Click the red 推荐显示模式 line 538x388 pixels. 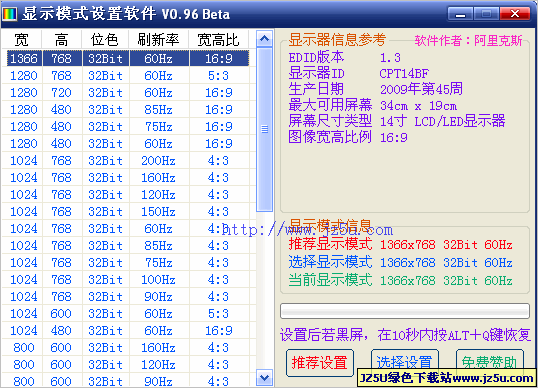pos(400,245)
